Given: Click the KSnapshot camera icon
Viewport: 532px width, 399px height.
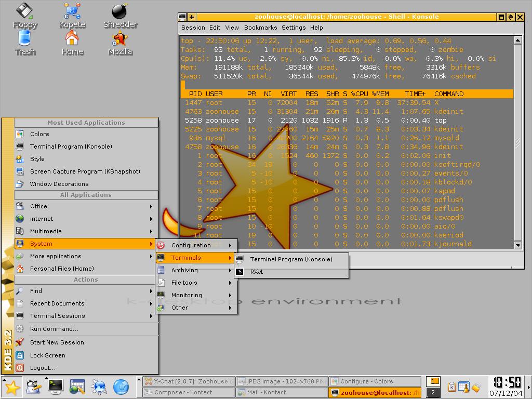Looking at the screenshot, I should point(20,171).
